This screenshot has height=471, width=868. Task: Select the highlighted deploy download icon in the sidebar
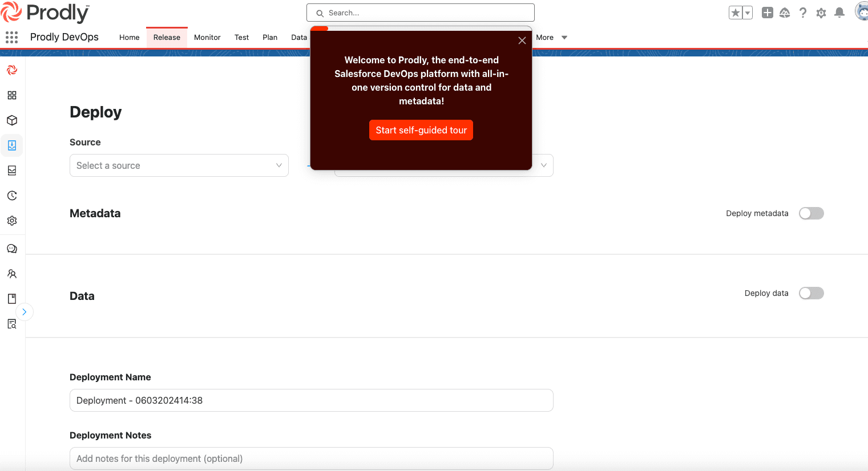point(12,145)
